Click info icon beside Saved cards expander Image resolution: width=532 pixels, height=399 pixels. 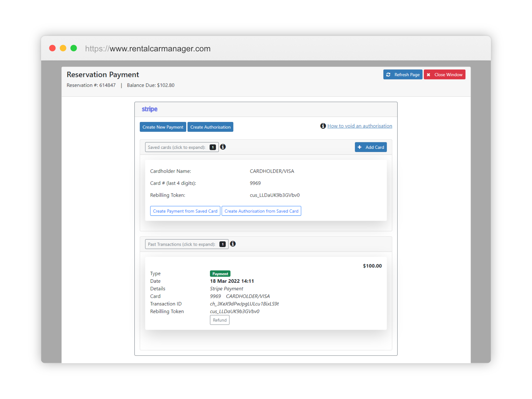(x=223, y=147)
